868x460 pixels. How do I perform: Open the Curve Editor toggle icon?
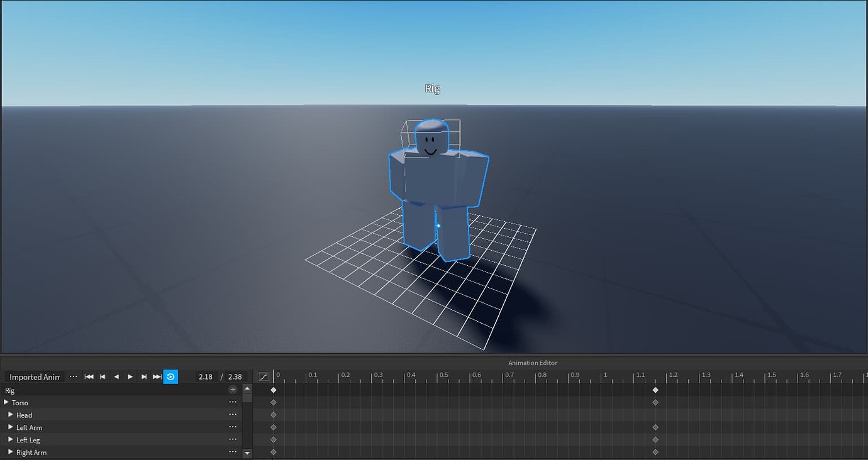tap(263, 376)
